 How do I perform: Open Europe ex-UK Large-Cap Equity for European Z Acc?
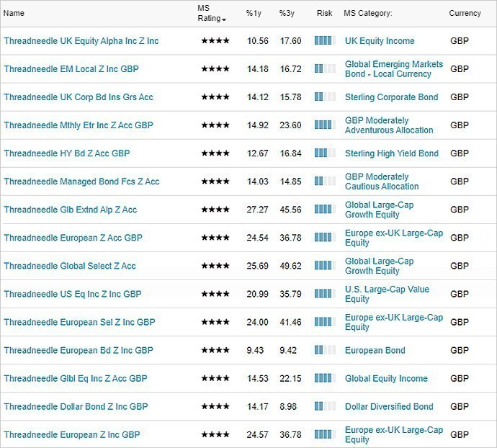394,238
